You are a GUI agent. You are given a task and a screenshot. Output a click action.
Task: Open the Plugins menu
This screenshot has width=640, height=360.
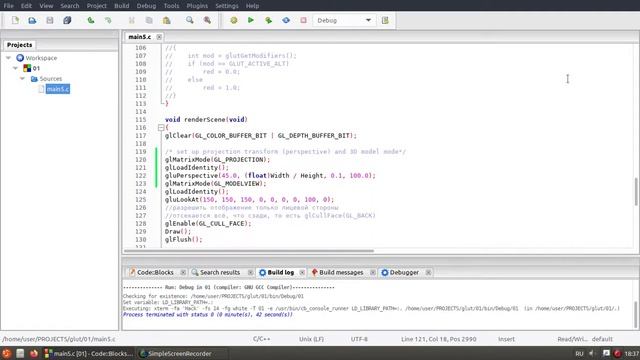click(197, 6)
